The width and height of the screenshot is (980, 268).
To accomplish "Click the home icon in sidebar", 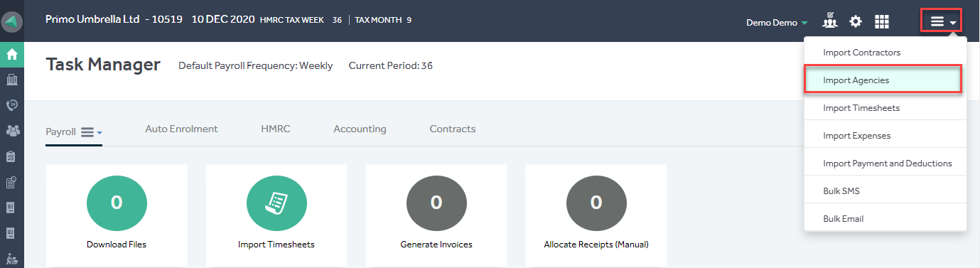I will pos(11,54).
